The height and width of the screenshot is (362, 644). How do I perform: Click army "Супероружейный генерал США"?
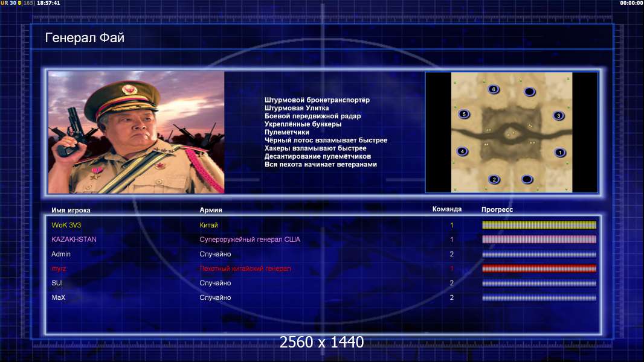[x=250, y=240]
